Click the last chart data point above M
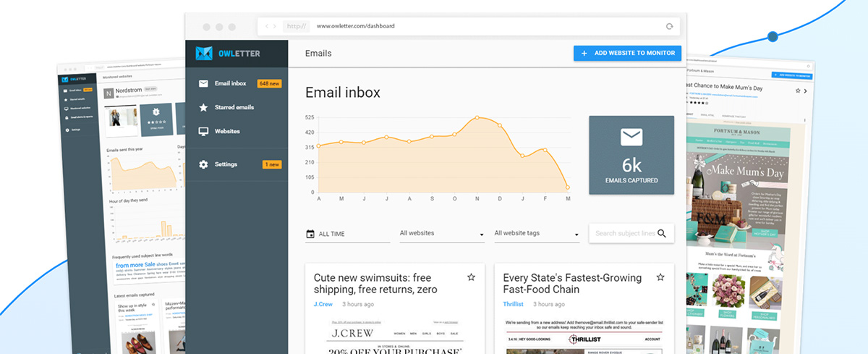The image size is (868, 354). (x=568, y=187)
